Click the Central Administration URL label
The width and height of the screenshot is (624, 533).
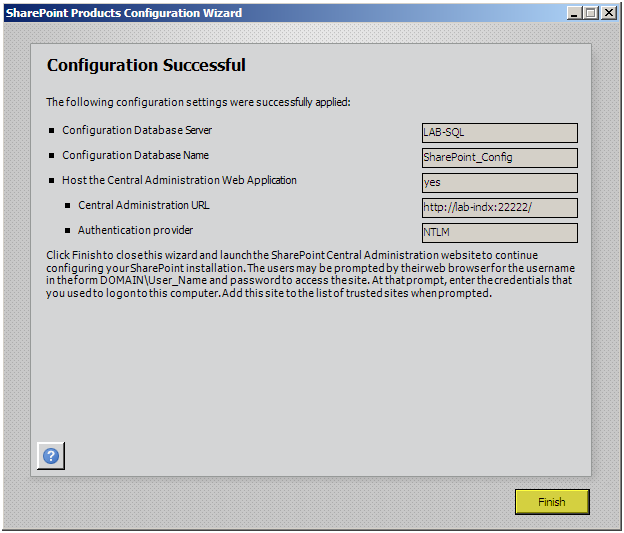coord(144,205)
